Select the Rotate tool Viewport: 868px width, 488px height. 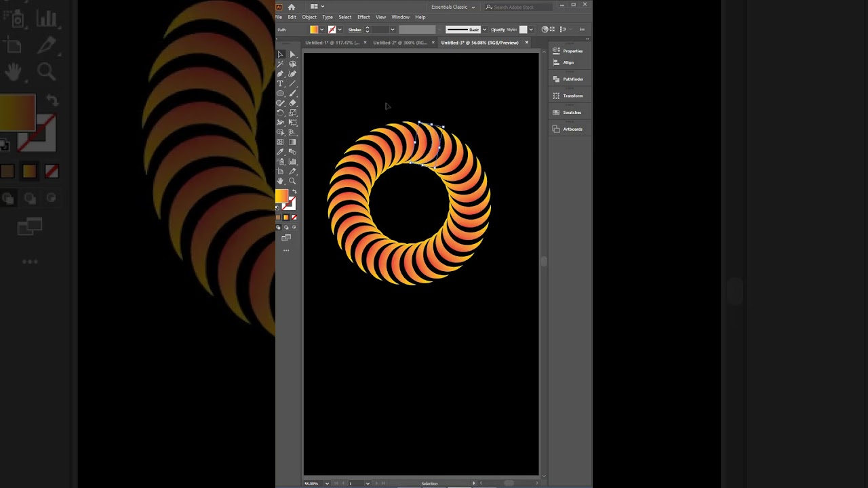pos(280,113)
